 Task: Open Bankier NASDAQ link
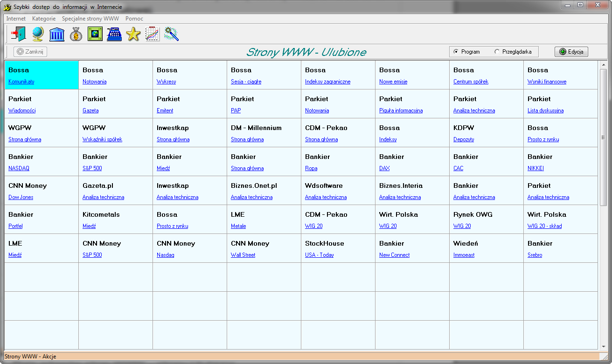19,168
